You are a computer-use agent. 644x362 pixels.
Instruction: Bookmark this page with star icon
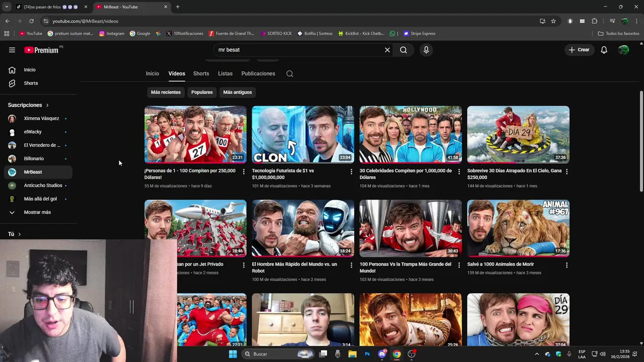coord(553,21)
